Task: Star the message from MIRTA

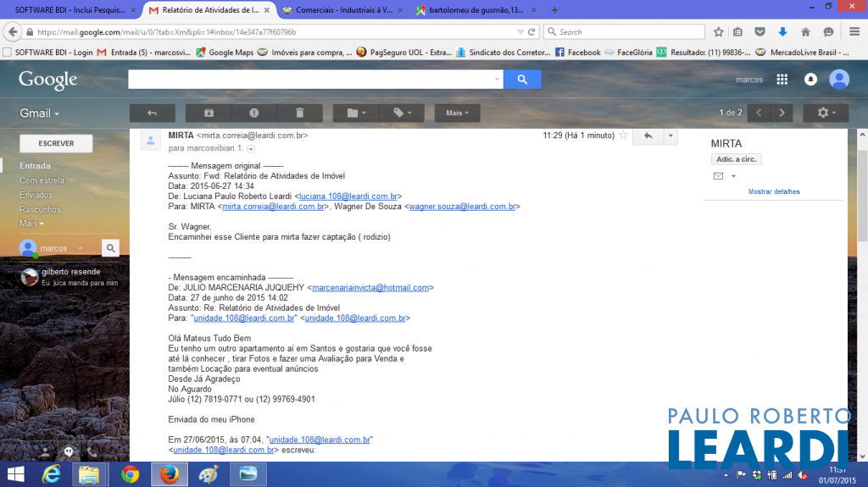Action: 624,136
